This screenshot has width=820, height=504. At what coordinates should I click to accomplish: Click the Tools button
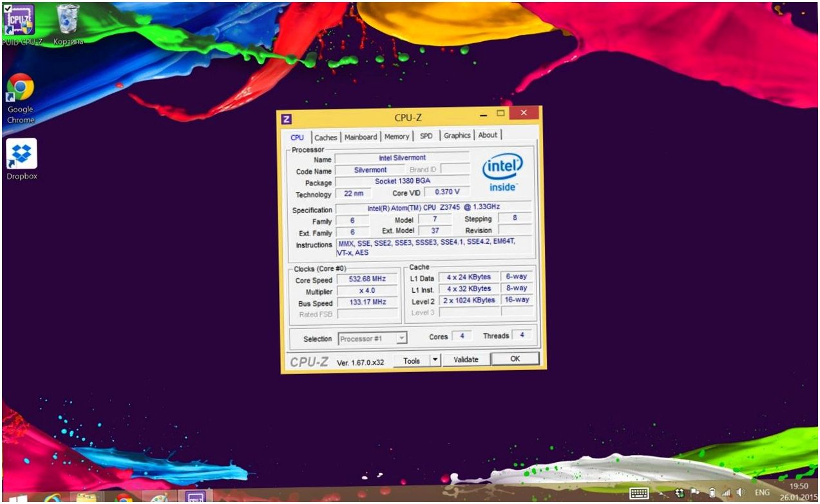coord(411,360)
